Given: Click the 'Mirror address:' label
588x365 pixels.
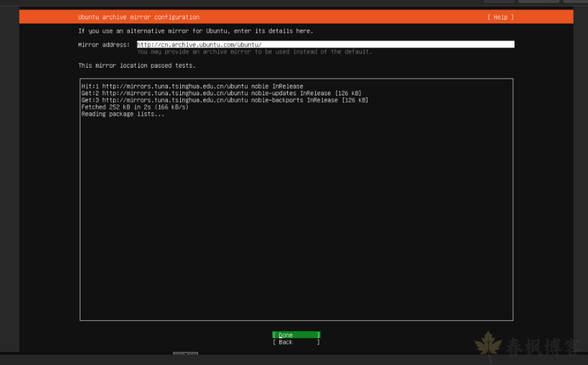Looking at the screenshot, I should coord(104,45).
